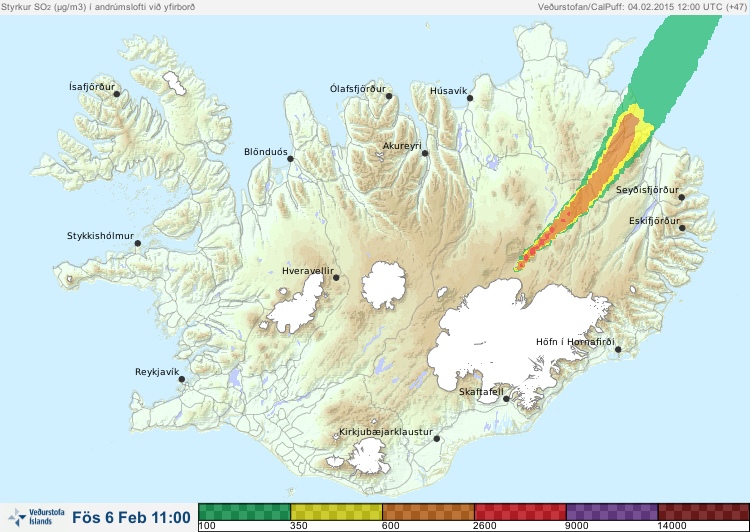
Task: Click the Skaftafell map marker
Action: pos(506,399)
